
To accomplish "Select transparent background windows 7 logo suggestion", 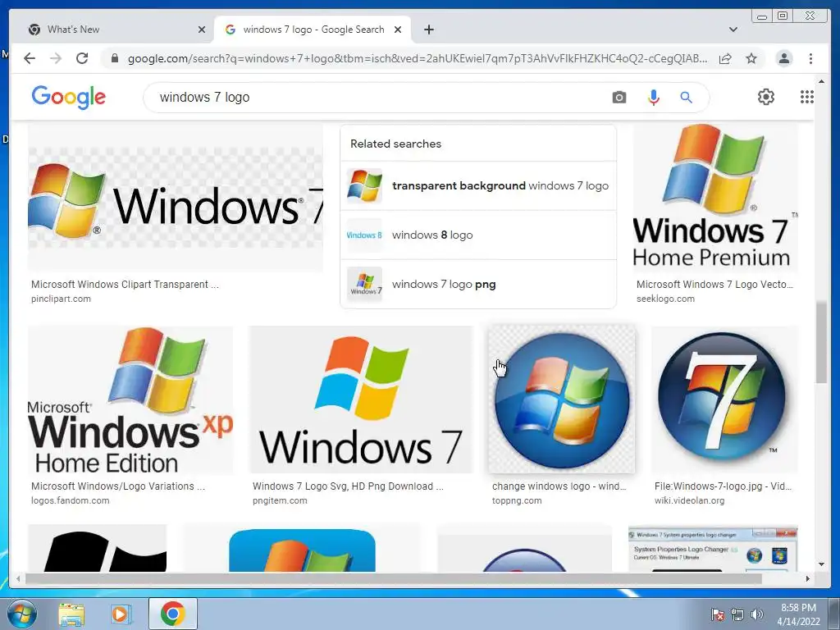I will [x=478, y=186].
